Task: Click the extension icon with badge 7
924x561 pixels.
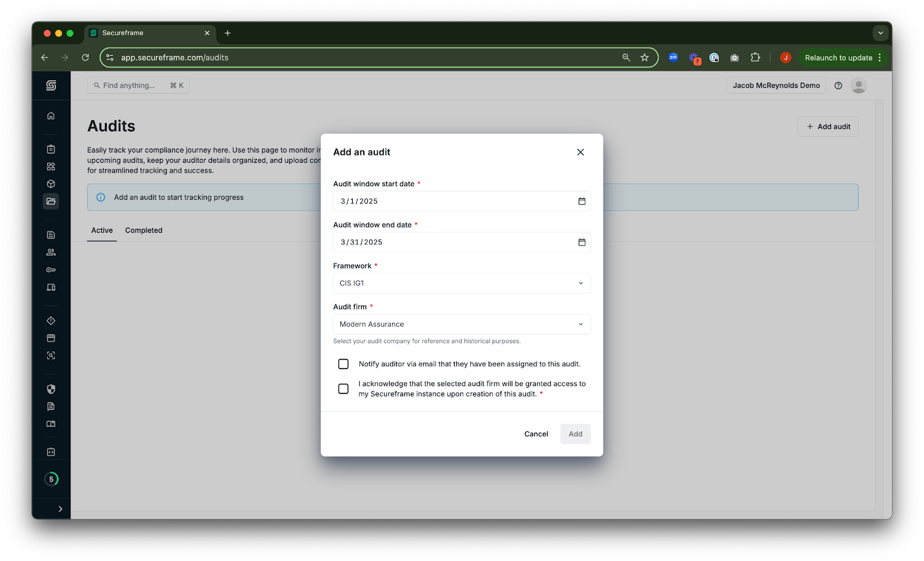Action: click(x=694, y=58)
